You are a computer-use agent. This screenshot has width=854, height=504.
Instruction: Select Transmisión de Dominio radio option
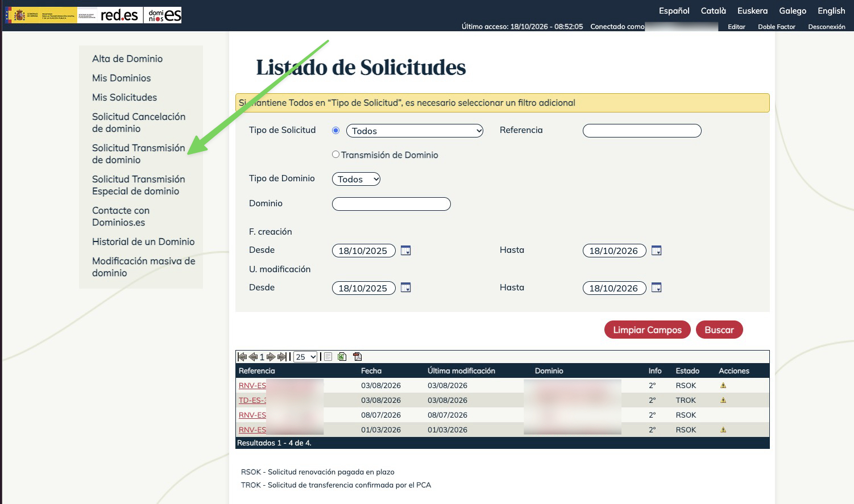(335, 155)
